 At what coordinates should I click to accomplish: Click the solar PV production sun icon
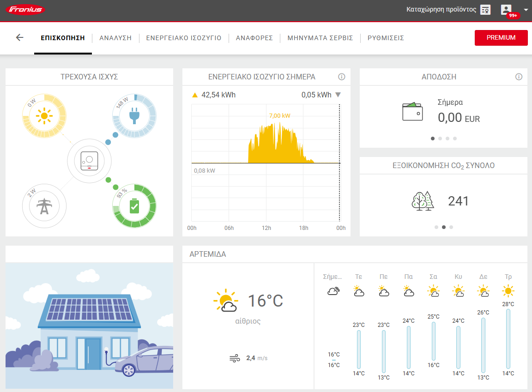coord(44,115)
